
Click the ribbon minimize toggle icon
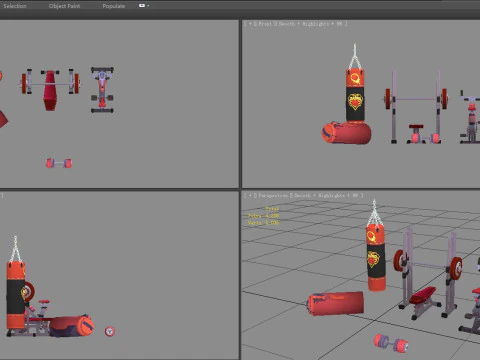pyautogui.click(x=142, y=6)
